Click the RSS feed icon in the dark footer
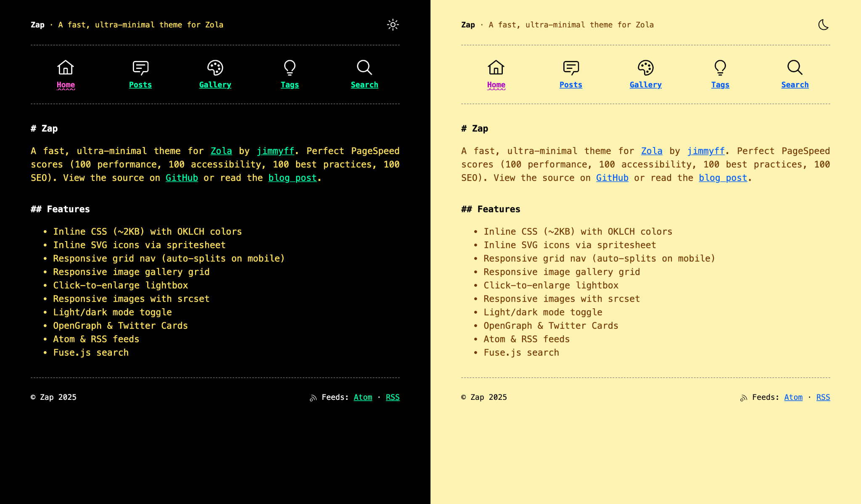 313,397
